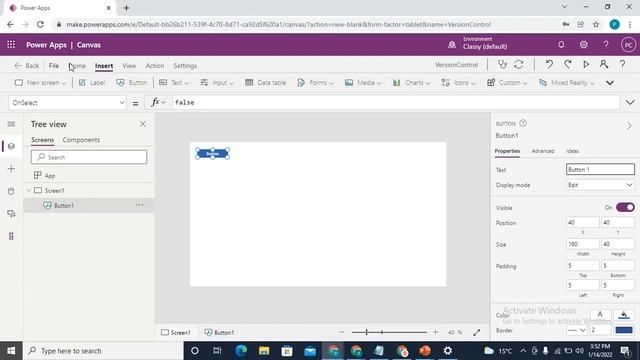Open the settings gear in the header
Image resolution: width=640 pixels, height=360 pixels.
[584, 44]
